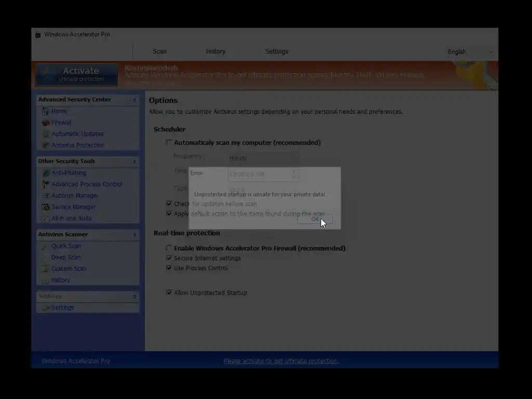The height and width of the screenshot is (399, 532).
Task: Open the Frequency dropdown
Action: point(263,158)
